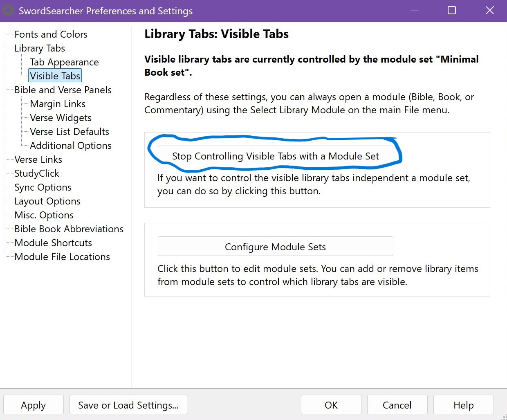Click the "Click this button to edit module sets" text
507x420 pixels.
pos(318,275)
